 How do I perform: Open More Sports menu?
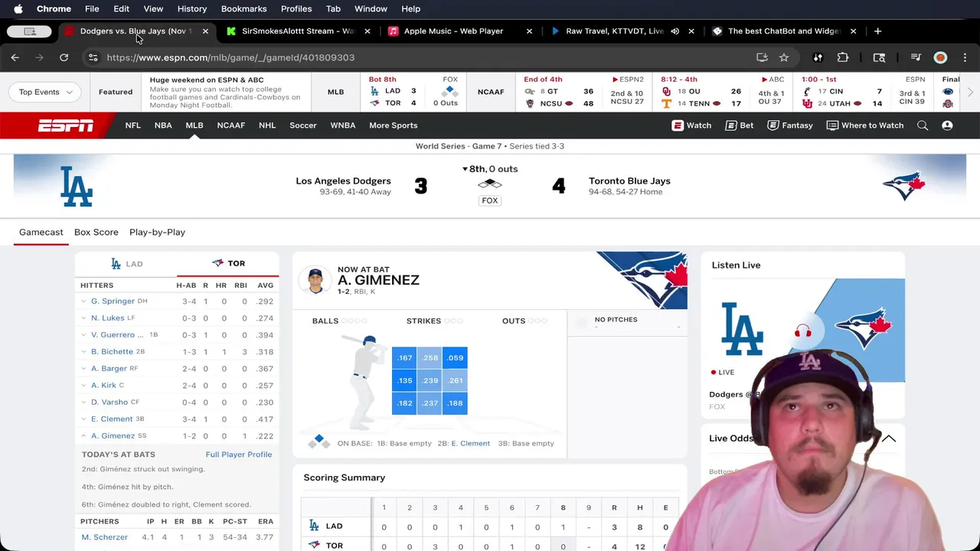(x=394, y=126)
